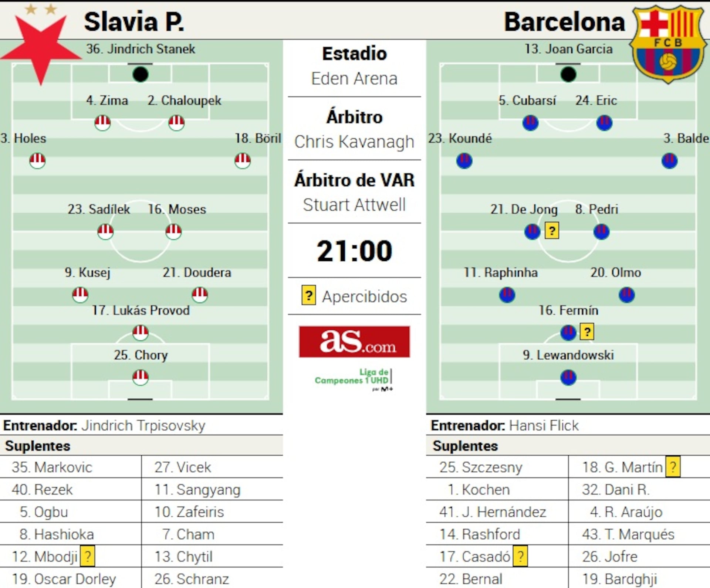Click the FC Barcelona club crest

[668, 44]
